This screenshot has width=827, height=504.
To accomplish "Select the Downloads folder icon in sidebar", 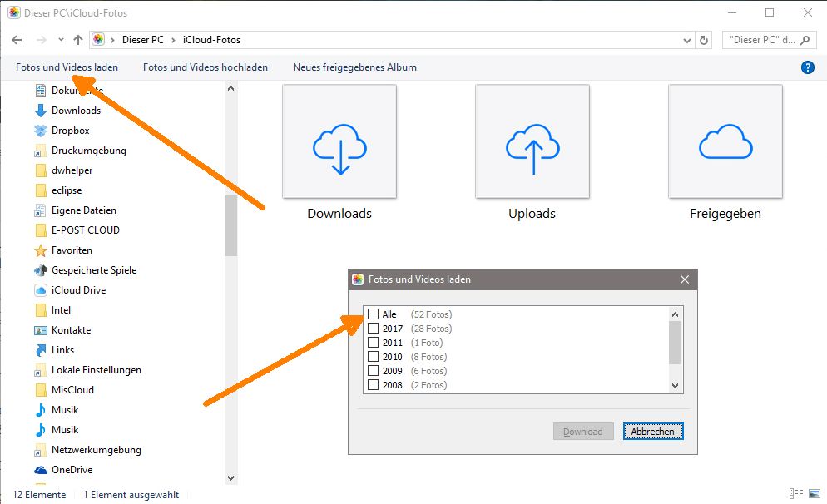I will point(41,111).
